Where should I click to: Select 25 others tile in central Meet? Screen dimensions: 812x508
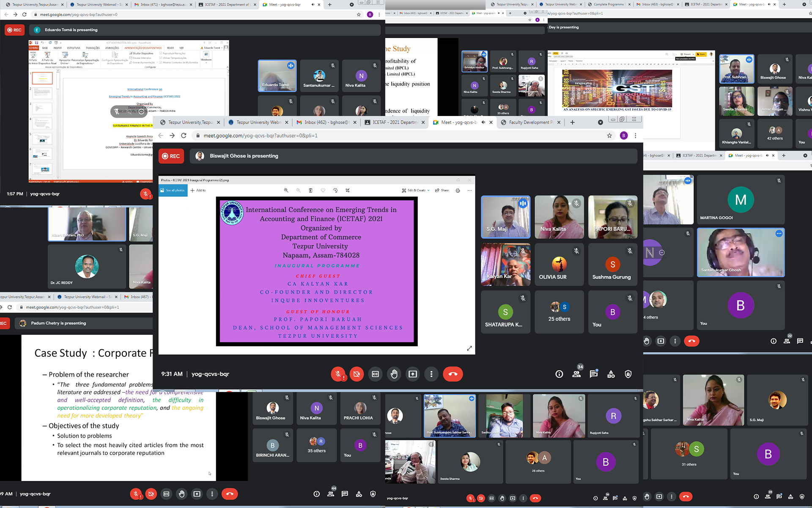(559, 312)
